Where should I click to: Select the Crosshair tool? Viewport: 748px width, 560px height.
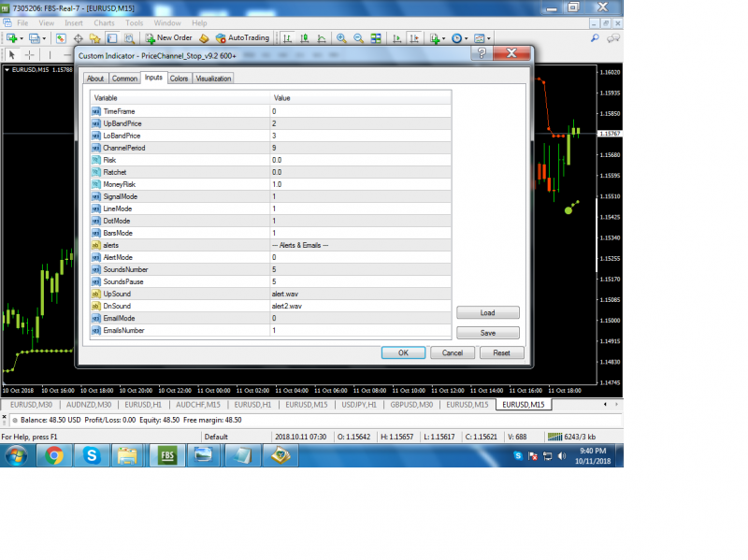click(x=29, y=55)
